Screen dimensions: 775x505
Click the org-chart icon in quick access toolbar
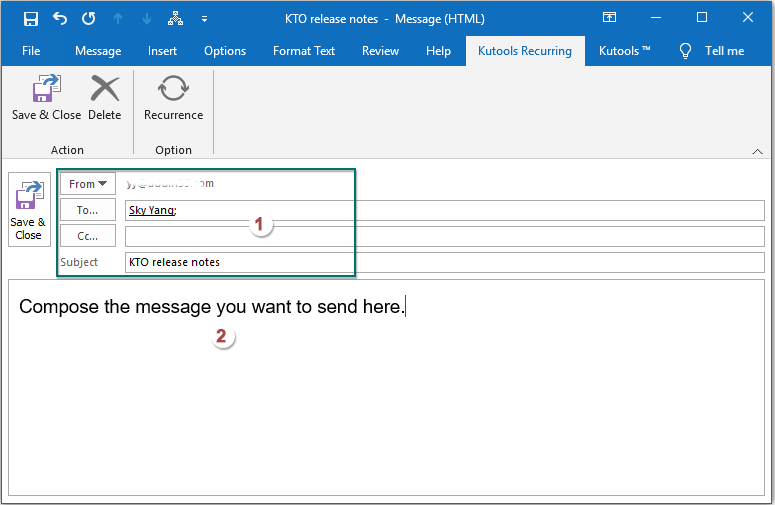click(x=175, y=19)
